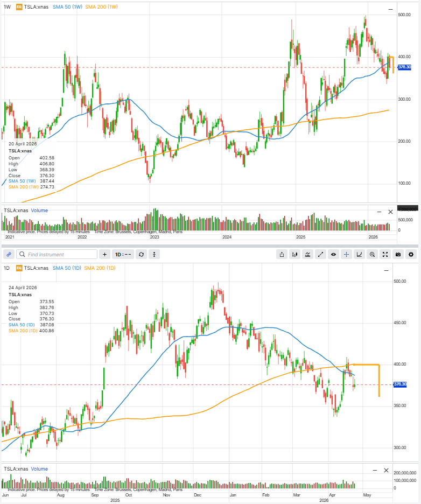Click the TSLA:xnas title on weekly chart
This screenshot has height=504, width=421.
tap(36, 7)
